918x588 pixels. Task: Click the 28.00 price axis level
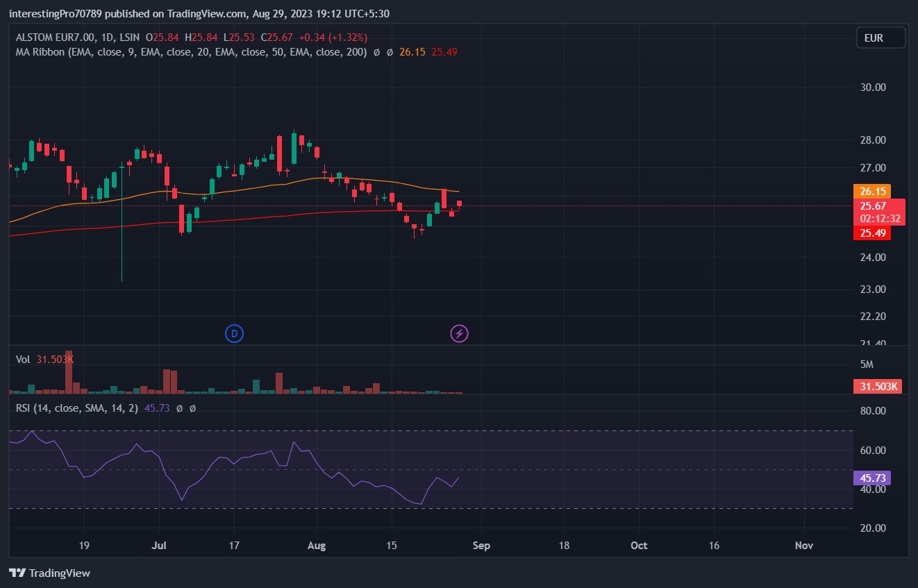(x=873, y=140)
